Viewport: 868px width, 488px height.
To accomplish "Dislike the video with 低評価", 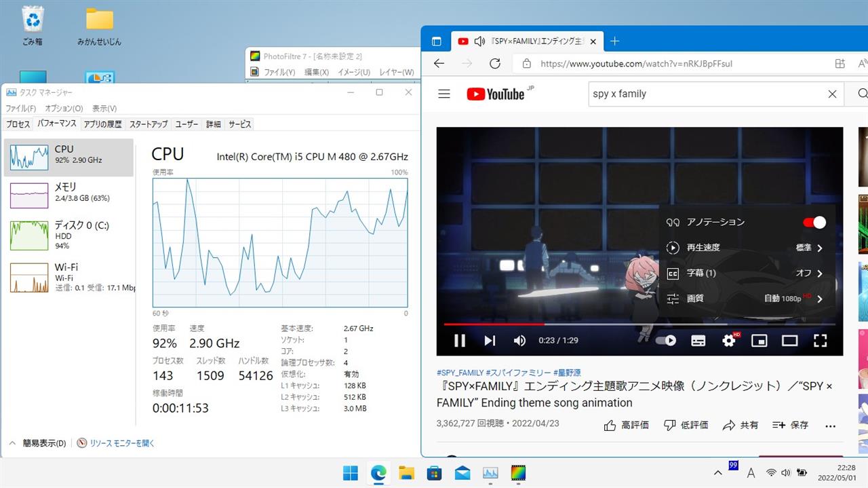I will (x=686, y=425).
